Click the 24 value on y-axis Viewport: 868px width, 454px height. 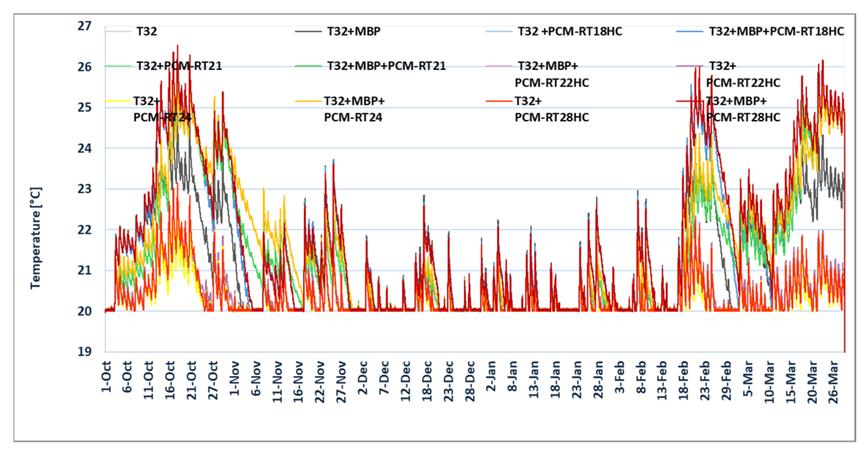[84, 149]
